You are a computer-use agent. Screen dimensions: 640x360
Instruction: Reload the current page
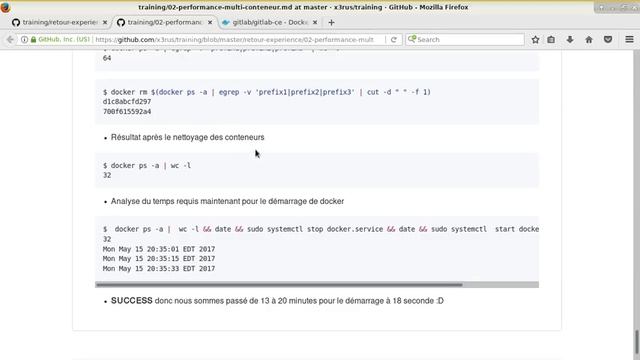click(x=393, y=40)
